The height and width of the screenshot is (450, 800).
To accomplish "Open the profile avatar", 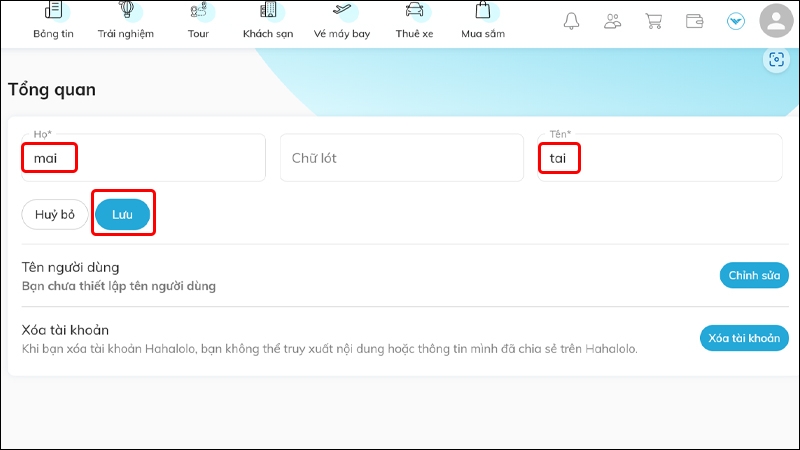I will [776, 20].
